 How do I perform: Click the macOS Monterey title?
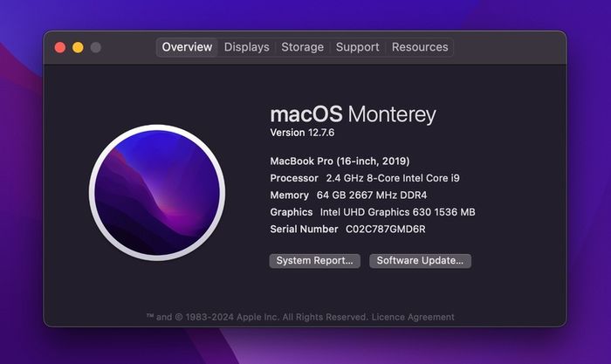click(x=353, y=114)
